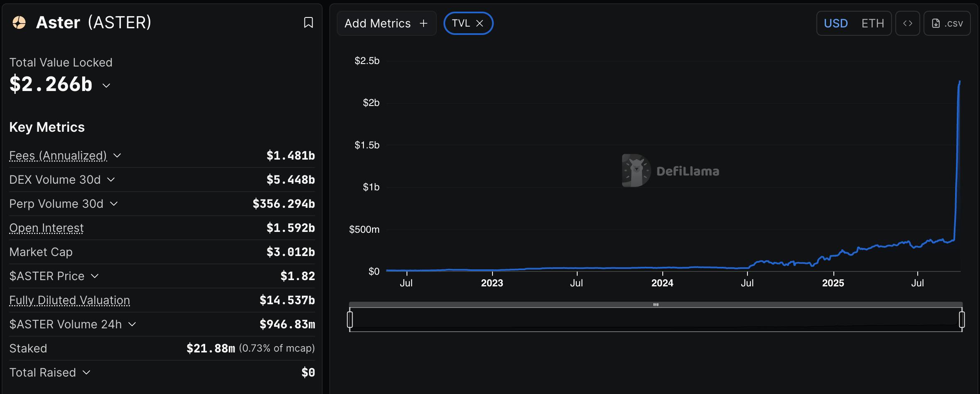Expand the Total Value Locked breakdown
This screenshot has width=980, height=394.
(x=106, y=86)
